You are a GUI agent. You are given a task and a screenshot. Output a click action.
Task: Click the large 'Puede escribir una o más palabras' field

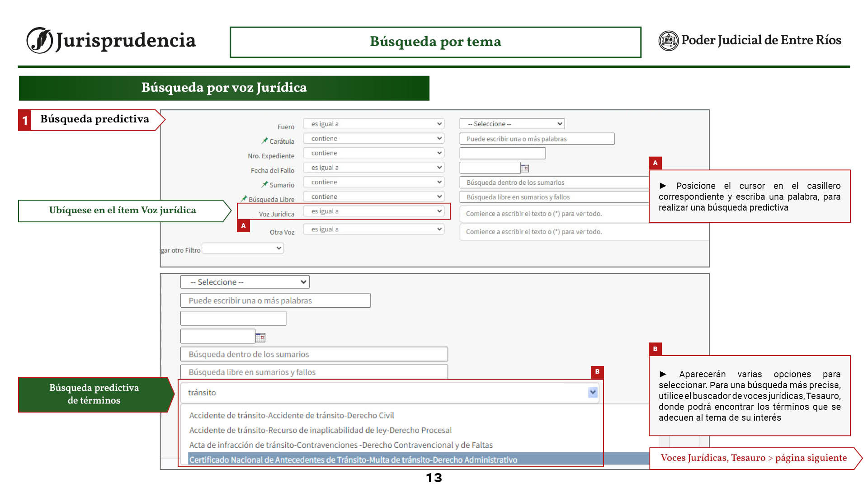pyautogui.click(x=275, y=300)
